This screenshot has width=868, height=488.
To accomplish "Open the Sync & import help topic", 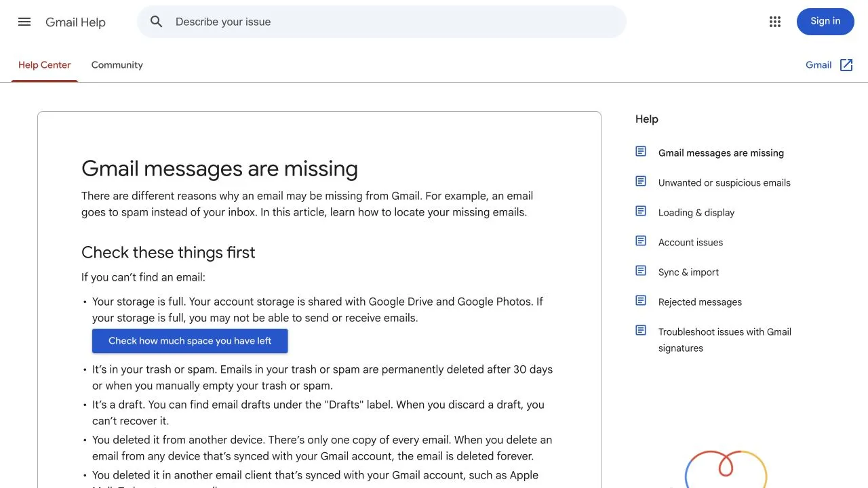I will (688, 272).
